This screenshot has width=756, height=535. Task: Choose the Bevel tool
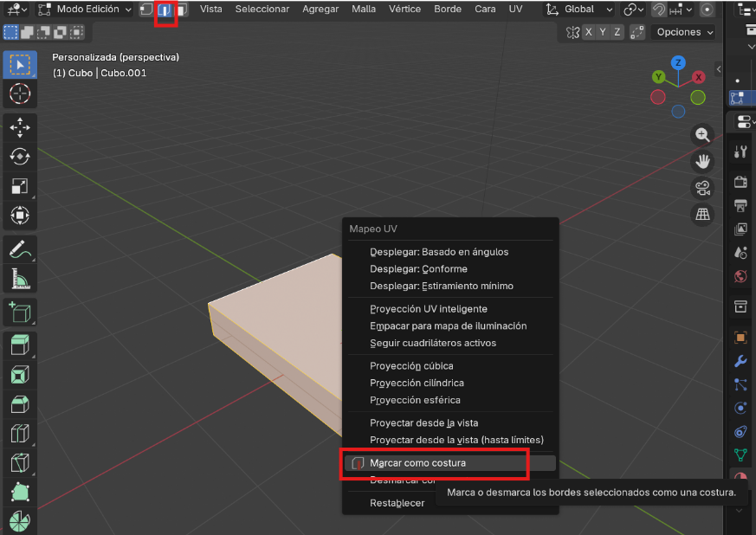[20, 404]
